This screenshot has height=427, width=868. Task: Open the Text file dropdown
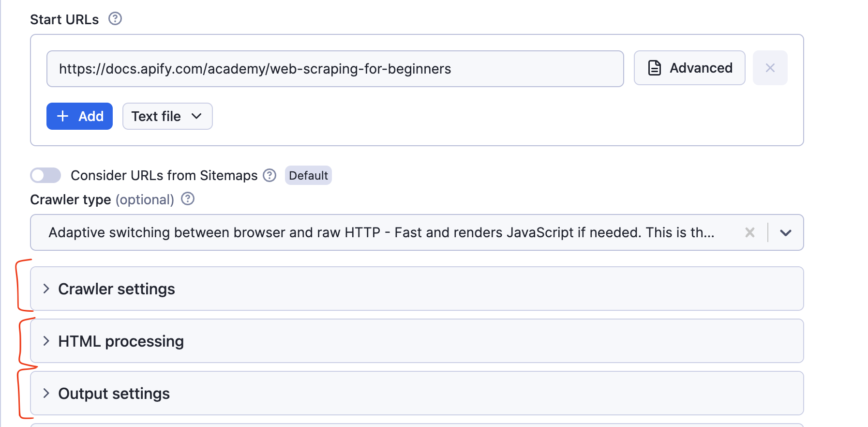point(167,116)
